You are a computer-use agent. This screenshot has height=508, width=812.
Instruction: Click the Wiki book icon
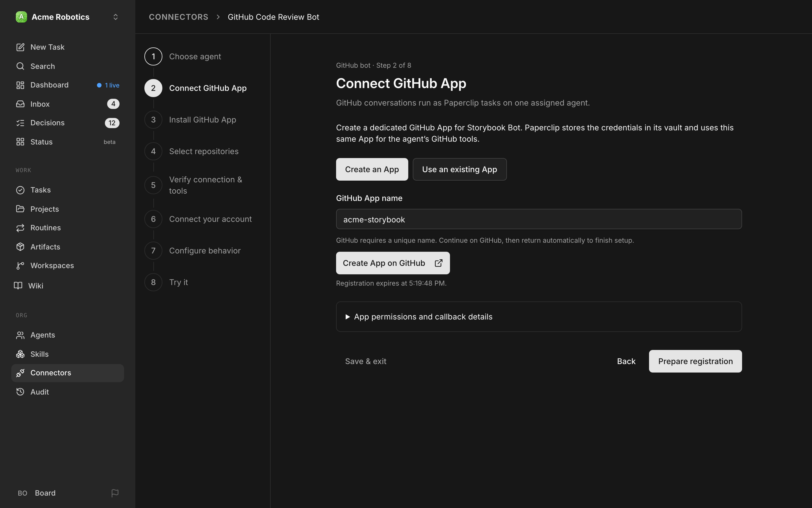click(18, 286)
